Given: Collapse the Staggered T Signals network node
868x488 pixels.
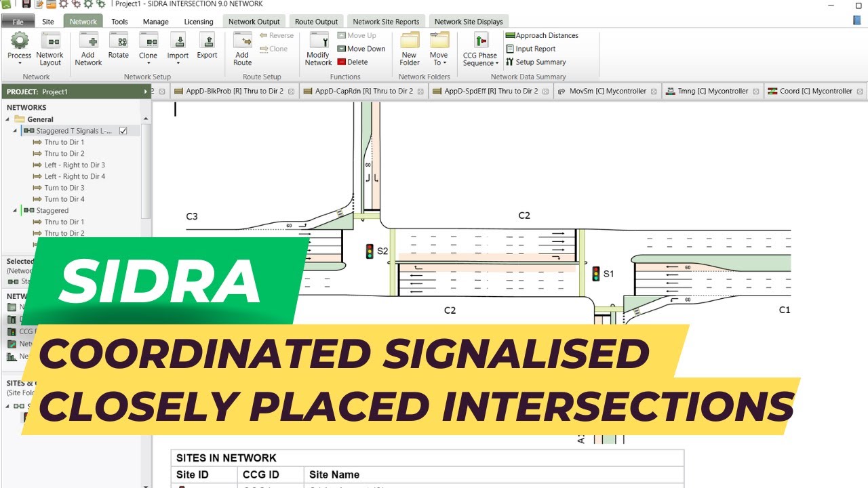Looking at the screenshot, I should 15,131.
